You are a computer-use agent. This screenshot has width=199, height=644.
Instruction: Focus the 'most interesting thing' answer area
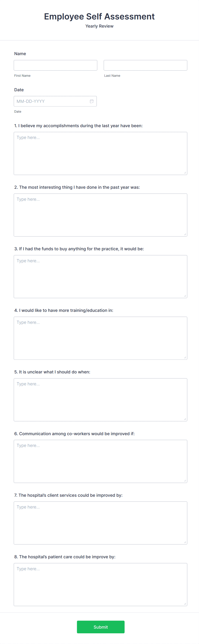(x=100, y=215)
